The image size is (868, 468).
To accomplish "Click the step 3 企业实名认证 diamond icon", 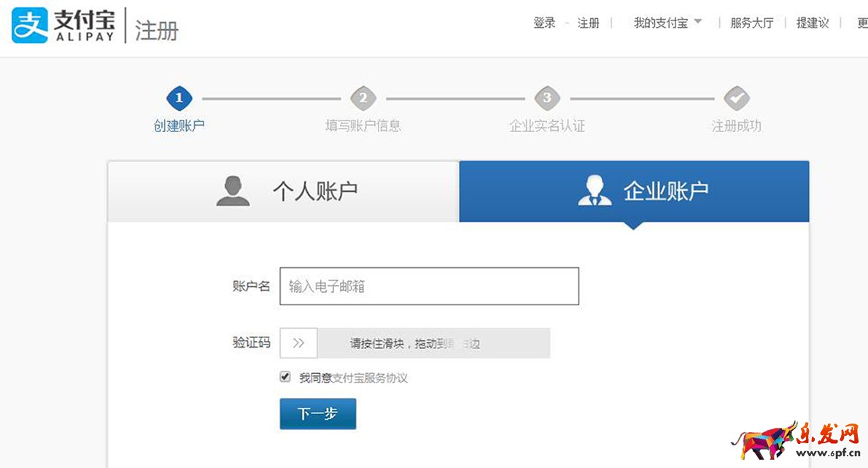I will click(547, 99).
